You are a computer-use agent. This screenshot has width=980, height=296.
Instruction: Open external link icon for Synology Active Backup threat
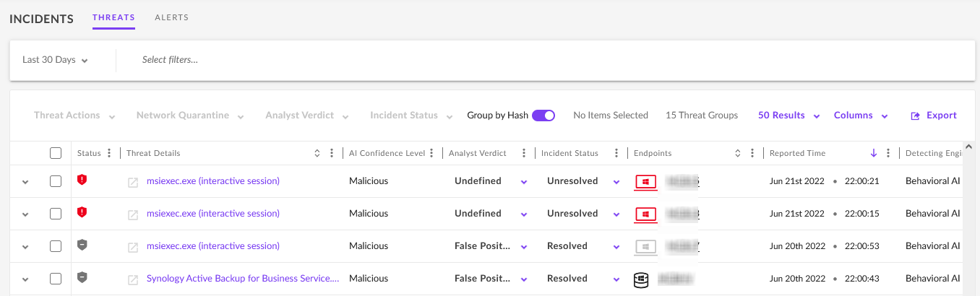point(133,279)
